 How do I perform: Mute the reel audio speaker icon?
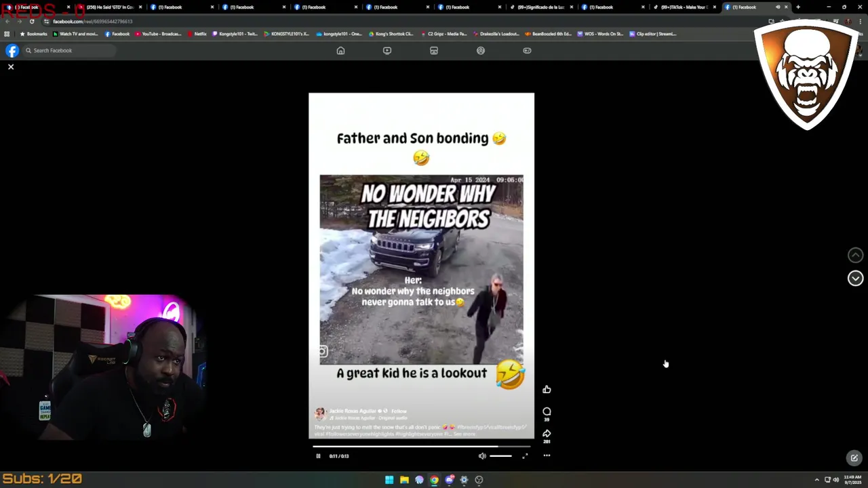pyautogui.click(x=482, y=456)
